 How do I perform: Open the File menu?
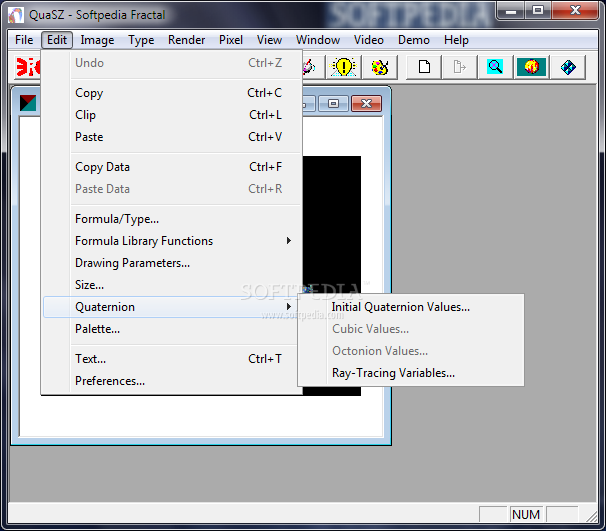24,40
